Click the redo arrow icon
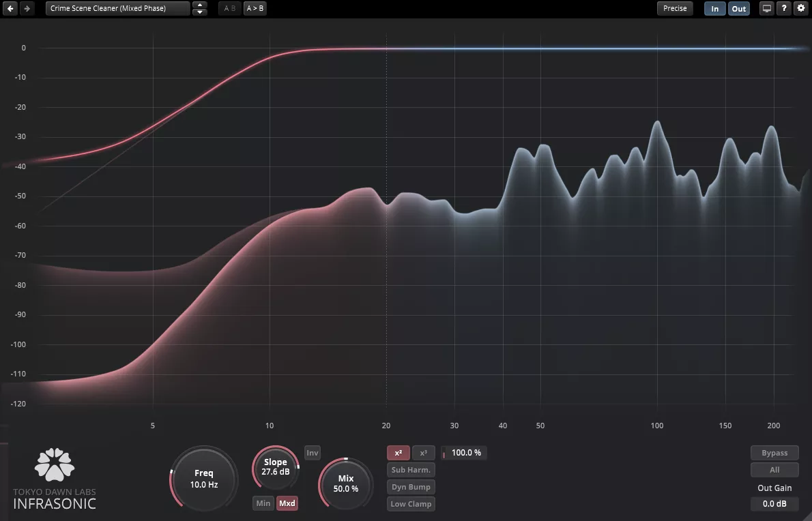812x521 pixels. pyautogui.click(x=27, y=8)
